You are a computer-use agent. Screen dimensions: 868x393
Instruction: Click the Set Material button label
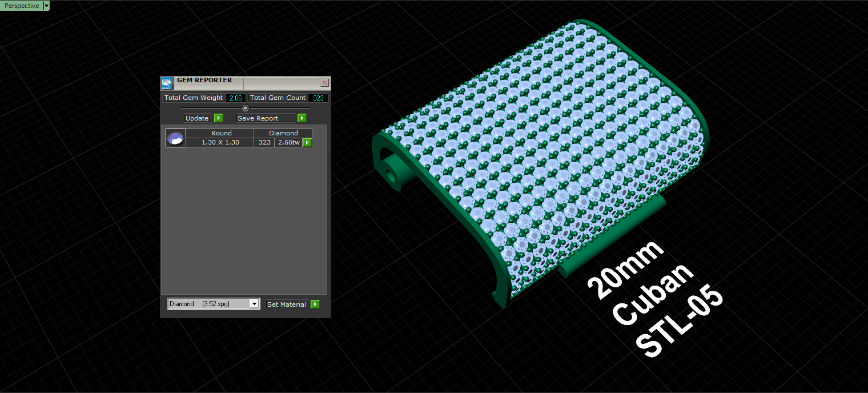(288, 304)
